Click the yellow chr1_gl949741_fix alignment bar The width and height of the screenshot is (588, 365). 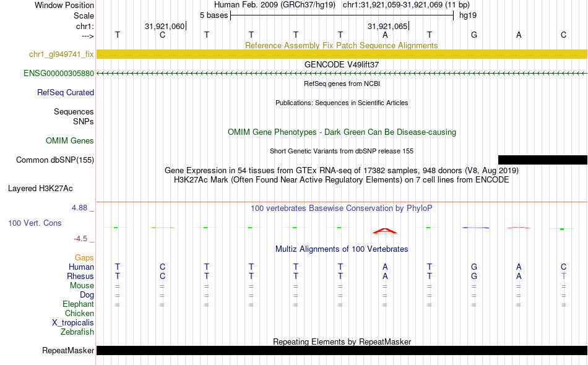point(342,54)
